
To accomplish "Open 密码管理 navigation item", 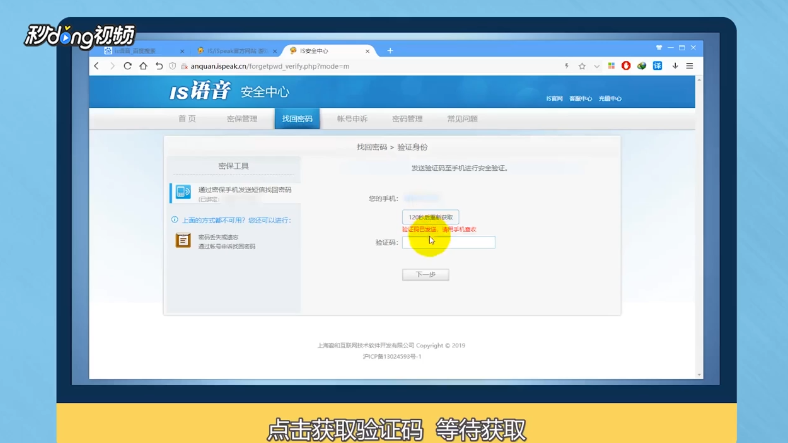I will tap(407, 119).
